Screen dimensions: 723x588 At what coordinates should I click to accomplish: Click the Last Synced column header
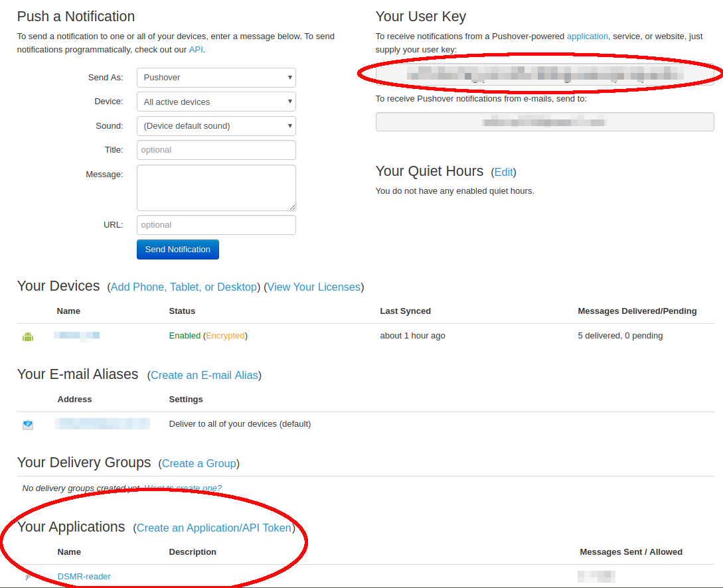click(405, 311)
